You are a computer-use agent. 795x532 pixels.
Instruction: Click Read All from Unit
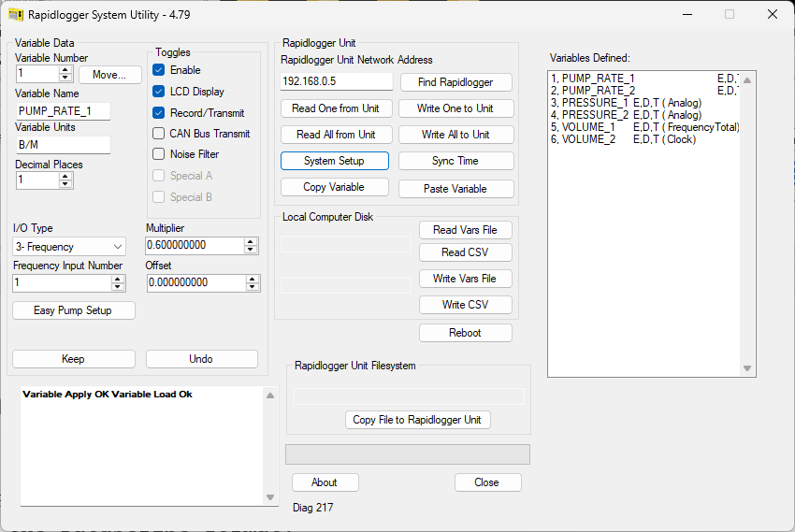point(336,135)
